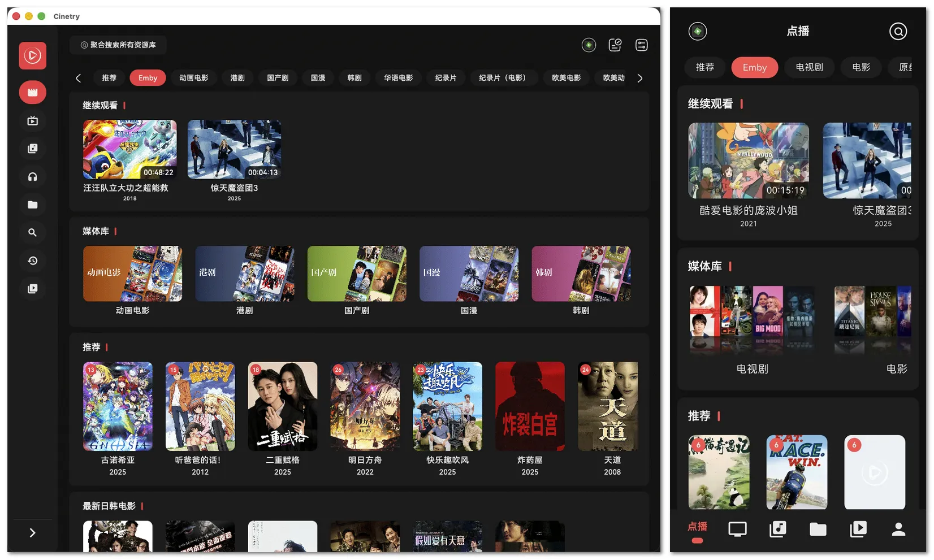Select the person profile icon in bottom navigation
The height and width of the screenshot is (560, 934).
point(898,529)
